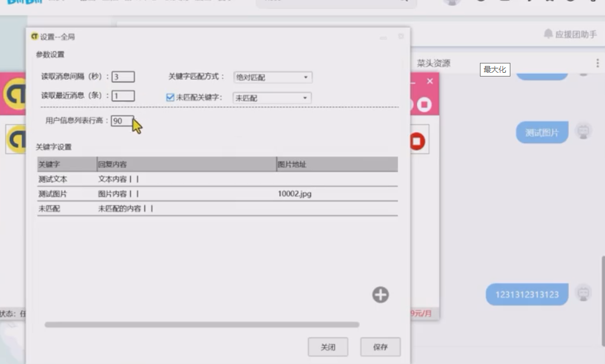Click the white circular icon on pink bar
This screenshot has height=364, width=605.
424,105
